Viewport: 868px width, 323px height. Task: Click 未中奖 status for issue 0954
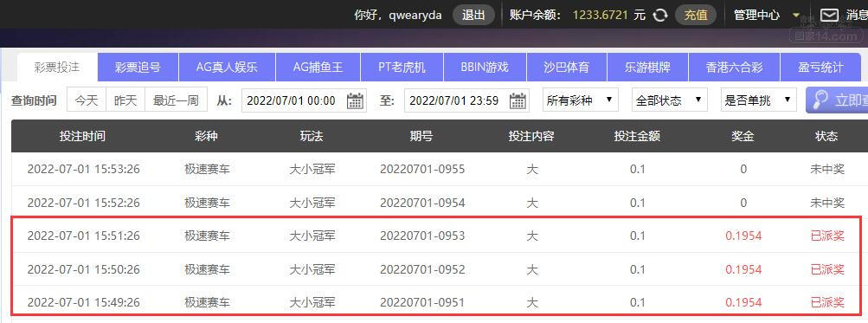point(827,203)
